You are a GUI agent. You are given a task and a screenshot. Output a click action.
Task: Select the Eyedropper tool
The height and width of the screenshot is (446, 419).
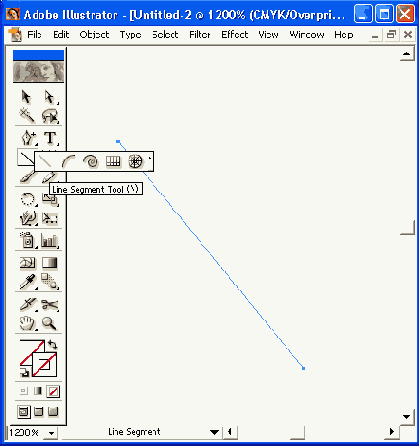(28, 282)
